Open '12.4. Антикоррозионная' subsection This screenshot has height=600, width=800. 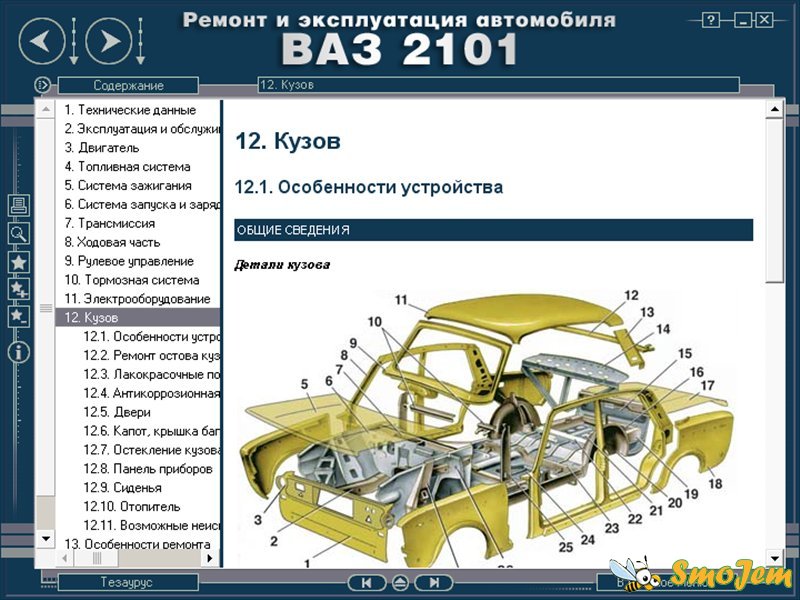point(152,393)
